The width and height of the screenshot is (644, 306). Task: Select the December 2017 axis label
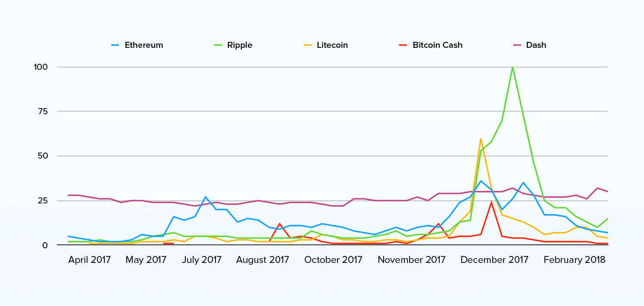[494, 260]
